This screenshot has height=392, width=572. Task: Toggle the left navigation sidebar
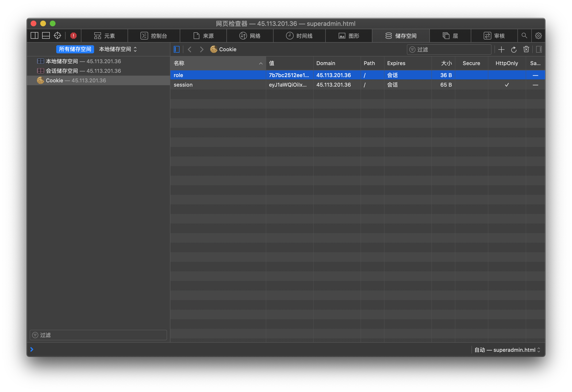point(177,50)
